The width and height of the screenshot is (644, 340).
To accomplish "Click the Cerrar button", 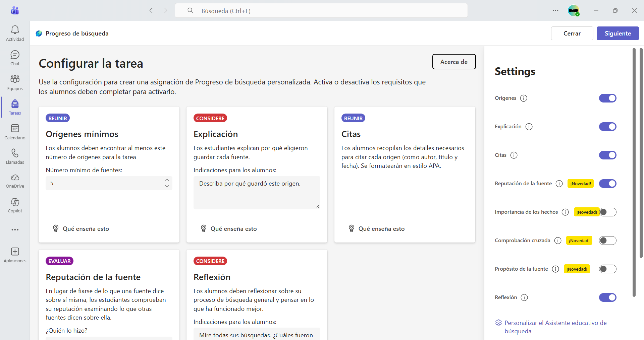I will [x=572, y=33].
